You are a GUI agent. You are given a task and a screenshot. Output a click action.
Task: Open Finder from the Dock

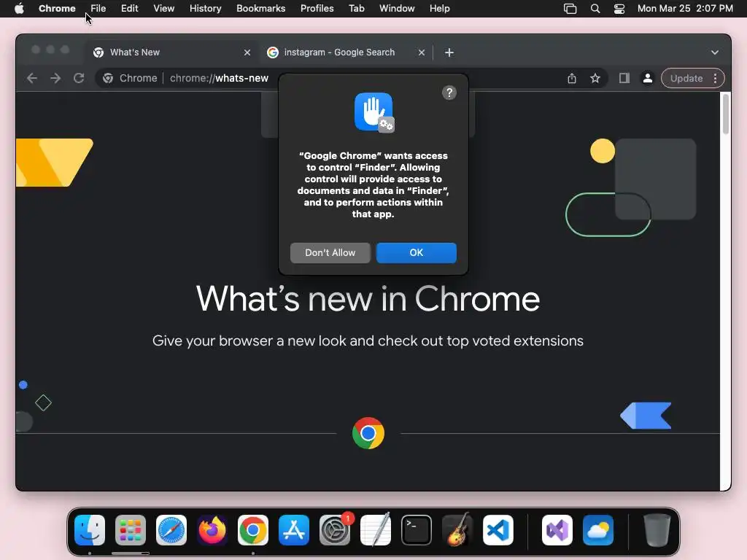(90, 530)
